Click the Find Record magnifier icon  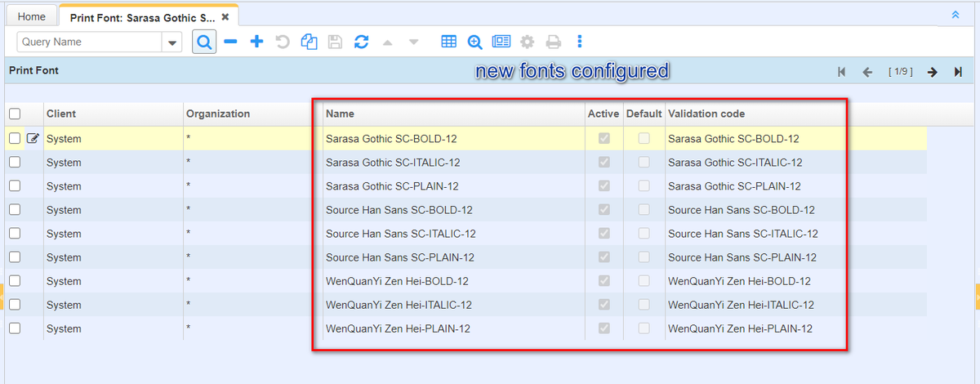204,42
